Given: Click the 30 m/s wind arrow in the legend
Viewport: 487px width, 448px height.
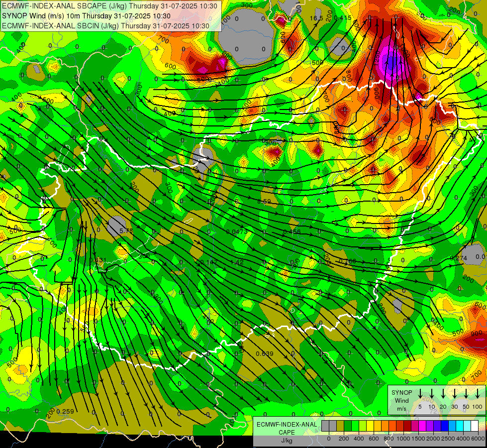Looking at the screenshot, I should 454,394.
